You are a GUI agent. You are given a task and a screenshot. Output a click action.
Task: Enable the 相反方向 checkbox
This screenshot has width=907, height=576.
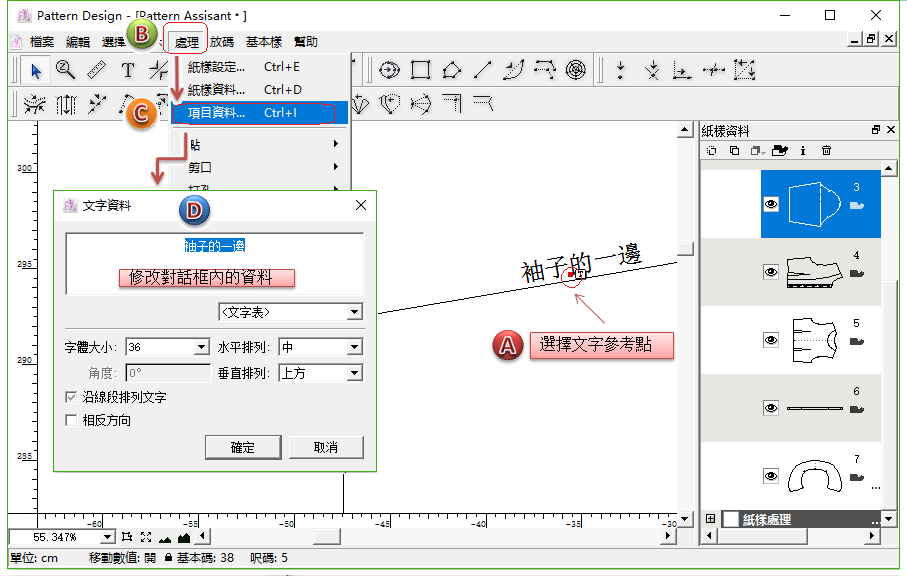point(71,420)
